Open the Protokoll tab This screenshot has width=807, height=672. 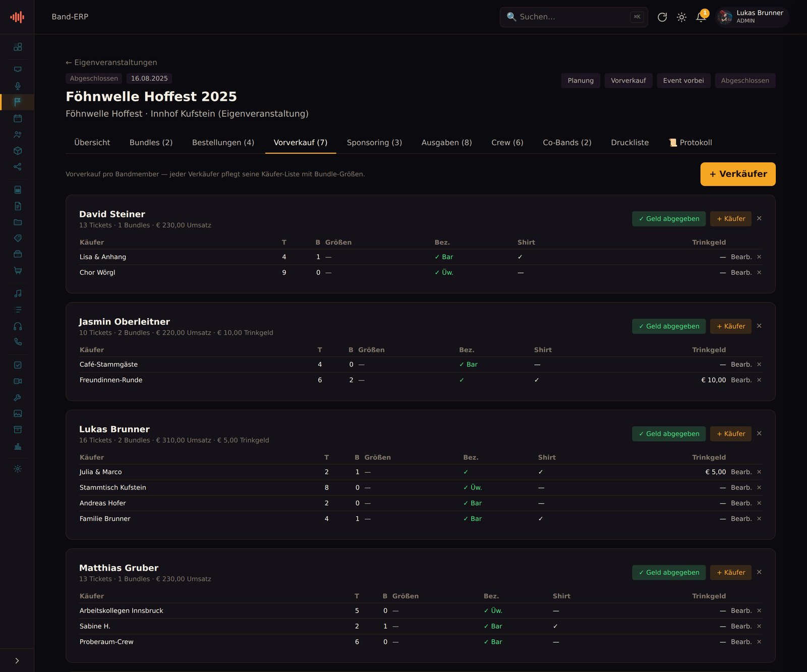[x=690, y=143]
